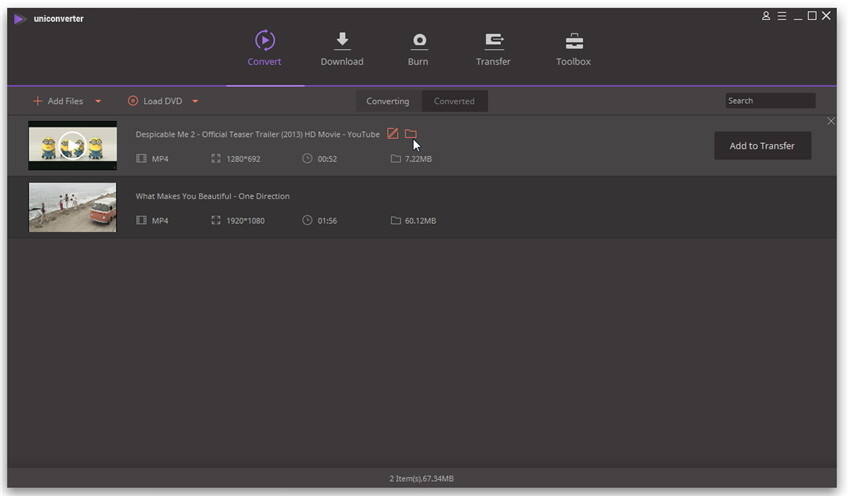Screen dimensions: 850x496
Task: Click the uniconverter logo icon
Action: [20, 19]
